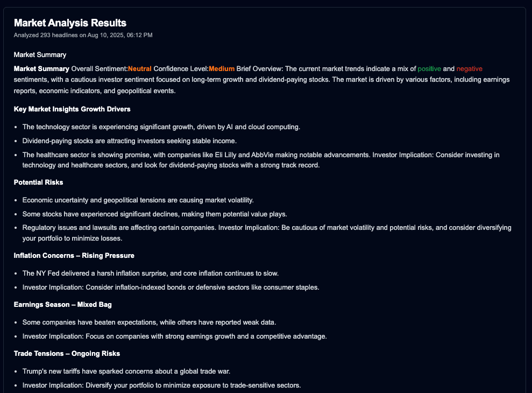Click the Potential Risks heading
The height and width of the screenshot is (393, 532).
[38, 183]
